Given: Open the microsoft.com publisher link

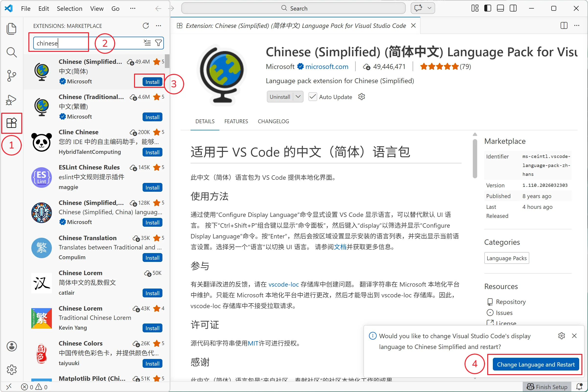Looking at the screenshot, I should click(327, 67).
